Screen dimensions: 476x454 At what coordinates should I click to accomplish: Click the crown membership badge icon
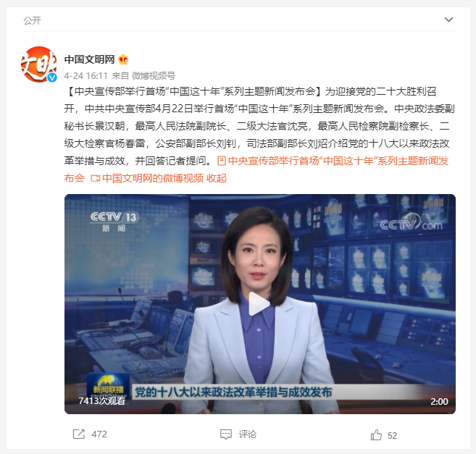pos(123,59)
